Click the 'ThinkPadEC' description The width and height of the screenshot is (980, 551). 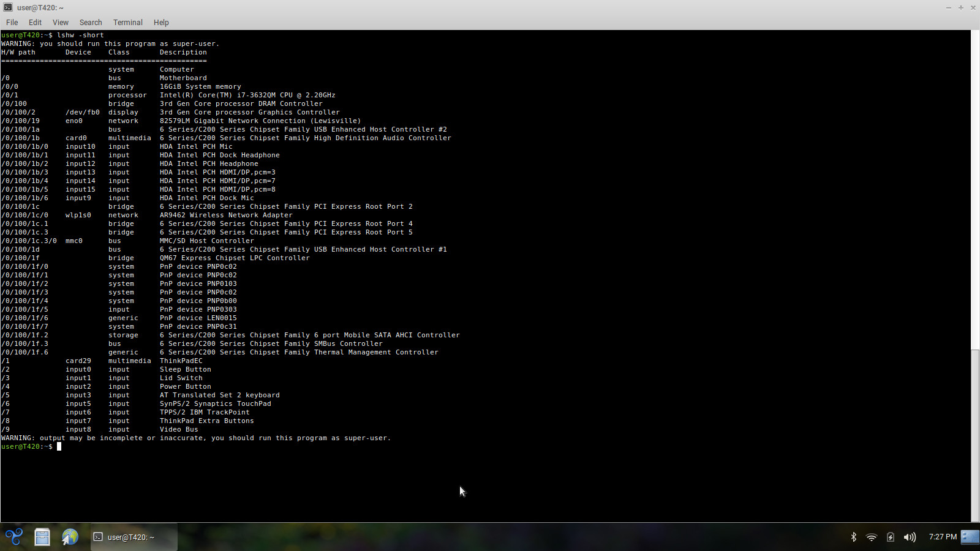pyautogui.click(x=181, y=361)
